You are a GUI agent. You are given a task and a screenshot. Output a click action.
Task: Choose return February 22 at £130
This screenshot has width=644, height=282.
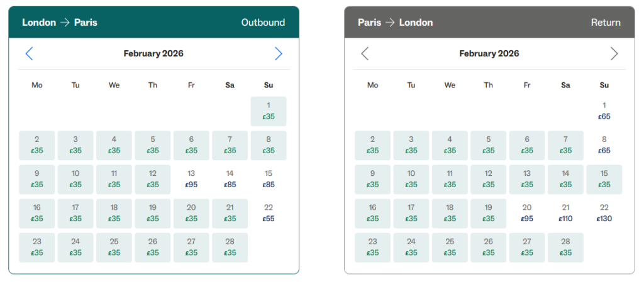click(x=604, y=214)
